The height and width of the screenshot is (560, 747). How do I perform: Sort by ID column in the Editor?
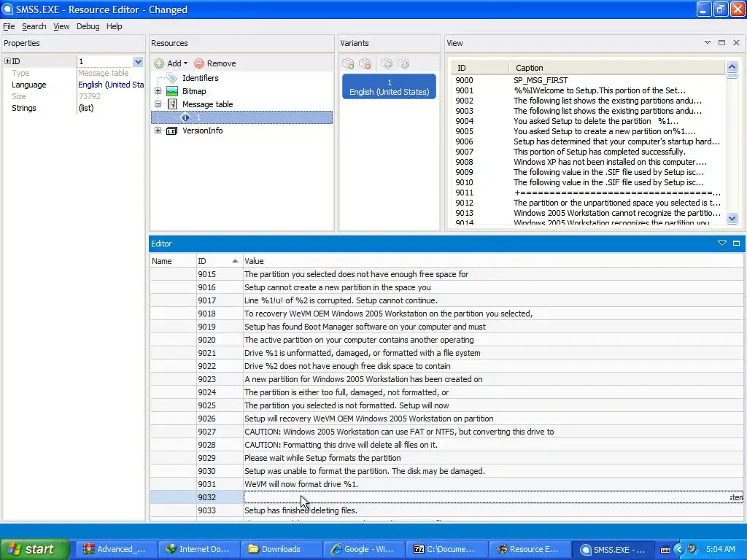point(219,261)
